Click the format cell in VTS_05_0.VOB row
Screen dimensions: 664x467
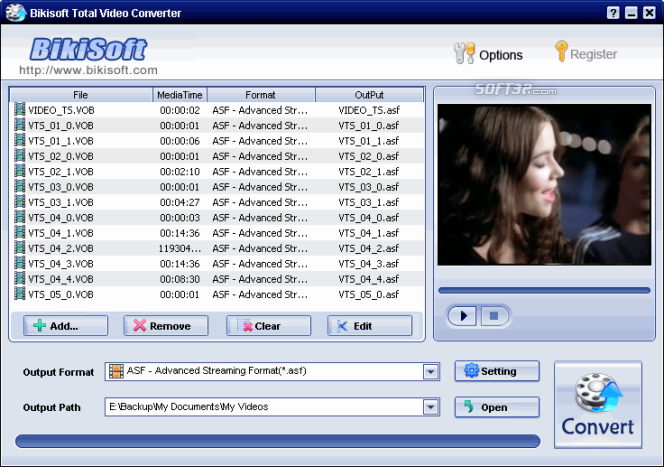tap(260, 295)
